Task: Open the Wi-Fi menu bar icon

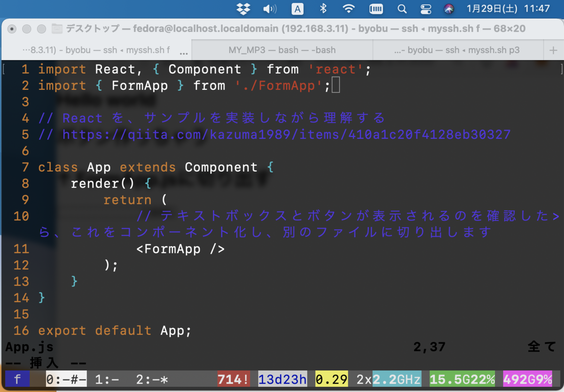Action: (349, 8)
